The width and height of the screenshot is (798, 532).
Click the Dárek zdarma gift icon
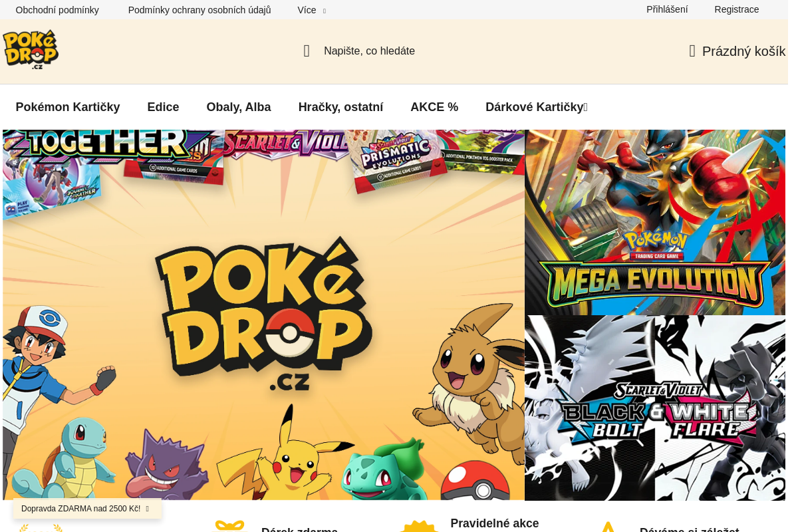[229, 526]
